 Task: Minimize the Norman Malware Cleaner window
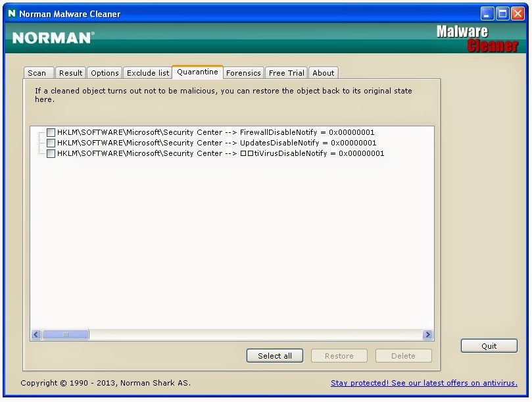tap(487, 14)
